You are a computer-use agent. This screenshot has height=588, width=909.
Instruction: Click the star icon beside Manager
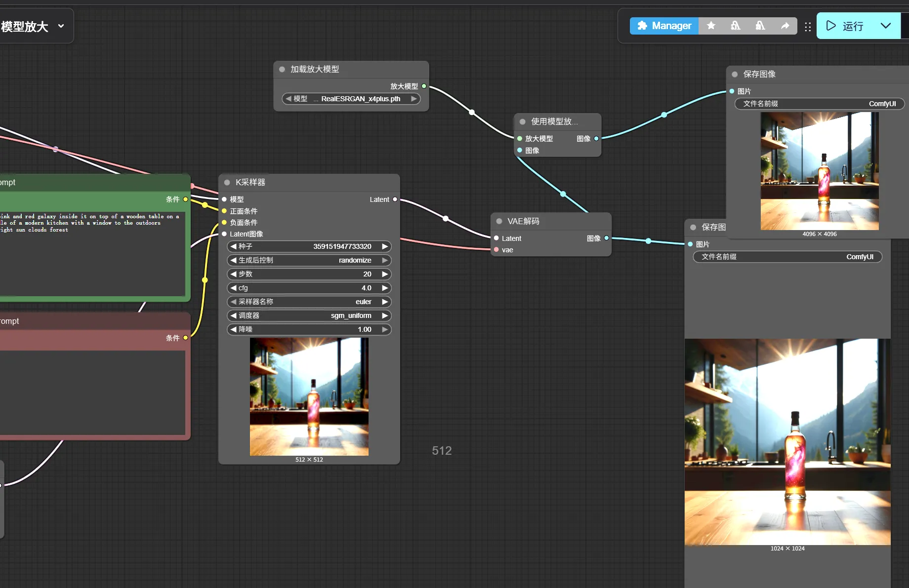point(711,26)
